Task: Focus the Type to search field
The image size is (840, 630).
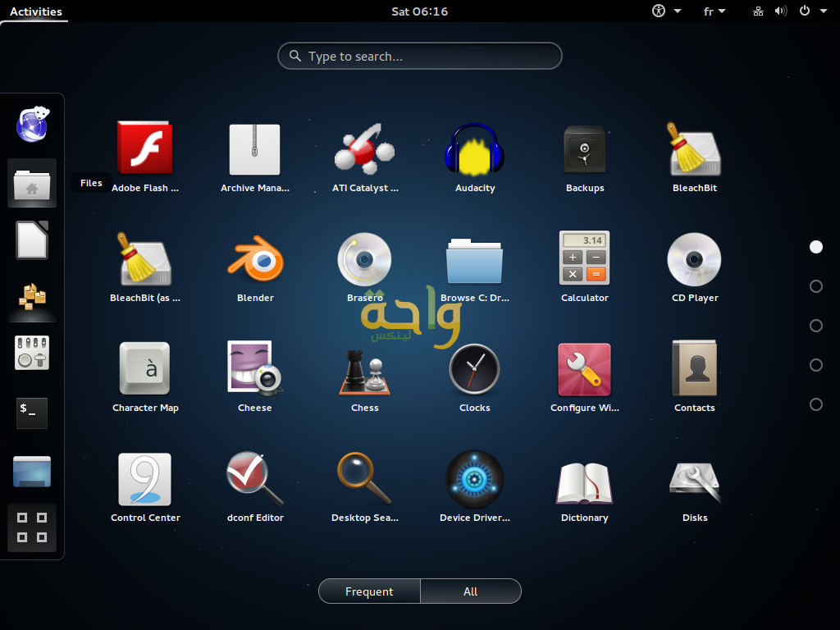Action: (419, 56)
